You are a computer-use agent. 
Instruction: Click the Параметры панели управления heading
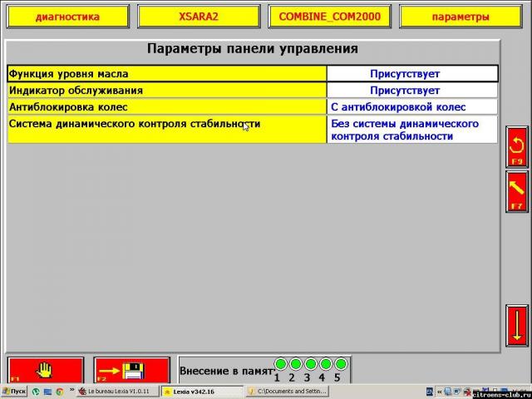253,49
